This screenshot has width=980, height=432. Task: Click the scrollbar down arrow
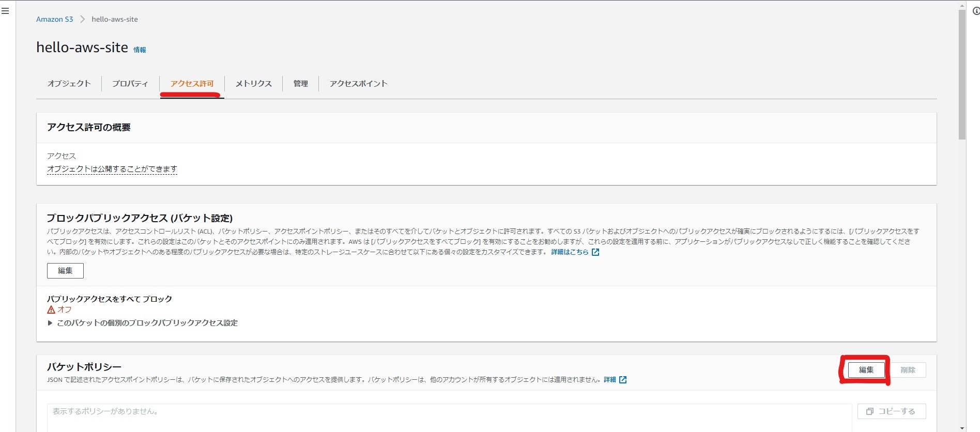962,428
